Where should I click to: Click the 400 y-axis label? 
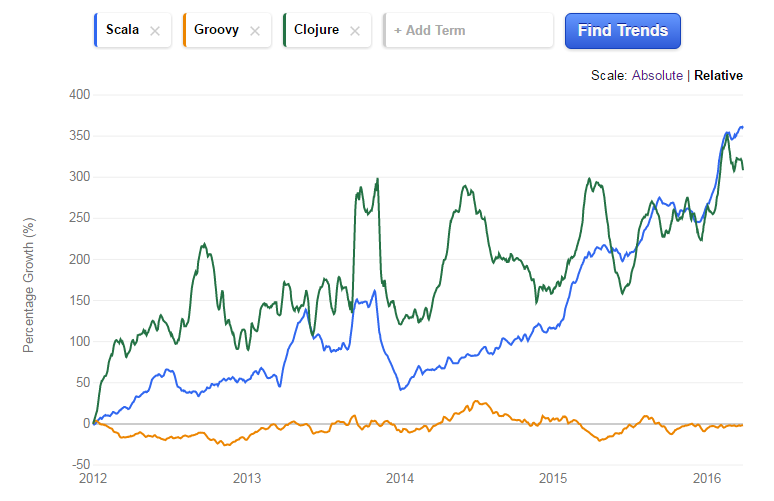(x=79, y=94)
